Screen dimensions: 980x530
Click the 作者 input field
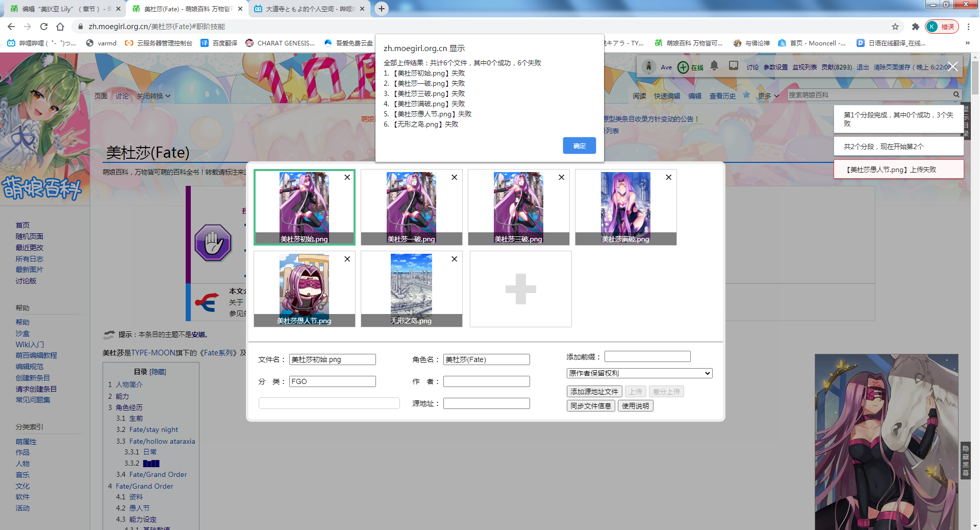click(x=486, y=381)
